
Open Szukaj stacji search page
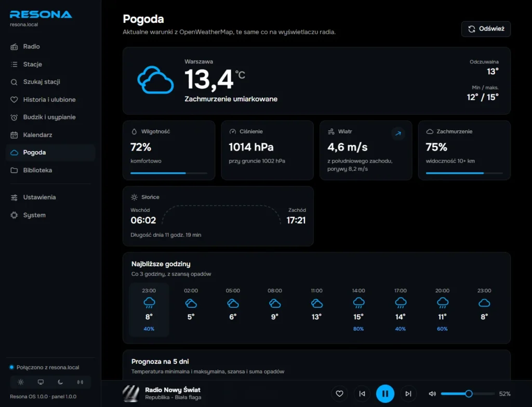click(50, 82)
